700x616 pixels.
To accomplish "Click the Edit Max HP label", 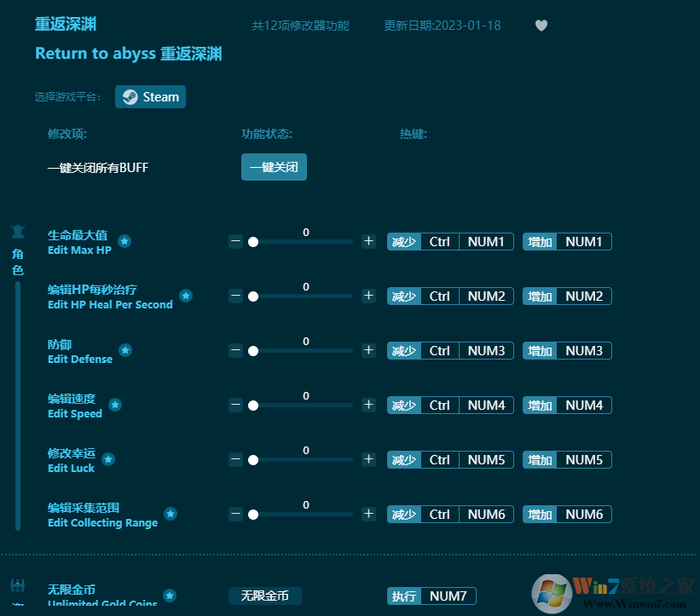I will (x=79, y=250).
